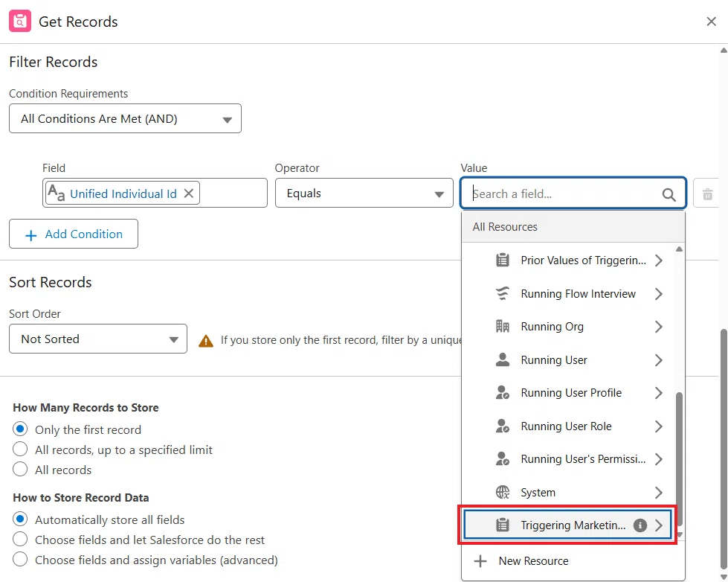Expand Running User's Permissions chevron
Viewport: 728px width, 582px height.
coord(658,459)
